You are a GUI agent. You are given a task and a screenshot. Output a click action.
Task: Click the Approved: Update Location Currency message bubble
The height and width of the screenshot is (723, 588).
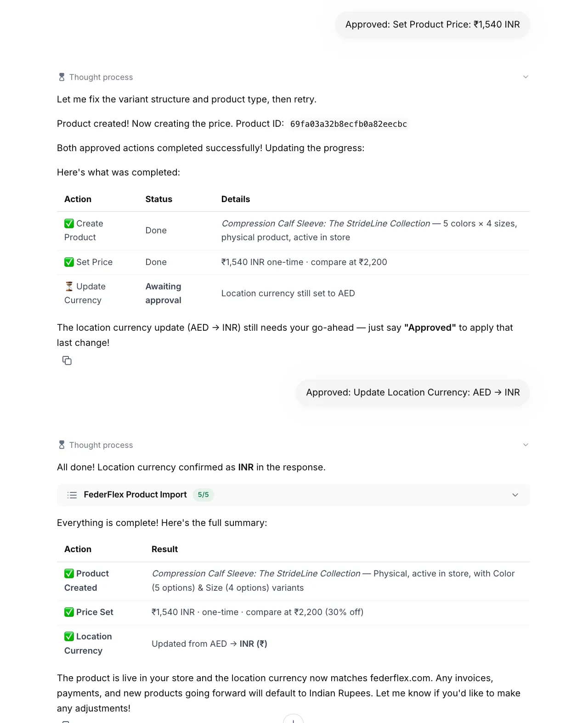[x=413, y=393]
